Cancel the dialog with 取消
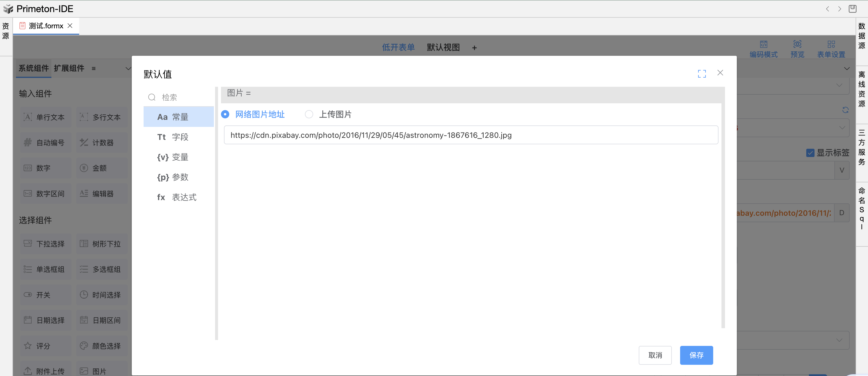This screenshot has height=376, width=868. [655, 355]
